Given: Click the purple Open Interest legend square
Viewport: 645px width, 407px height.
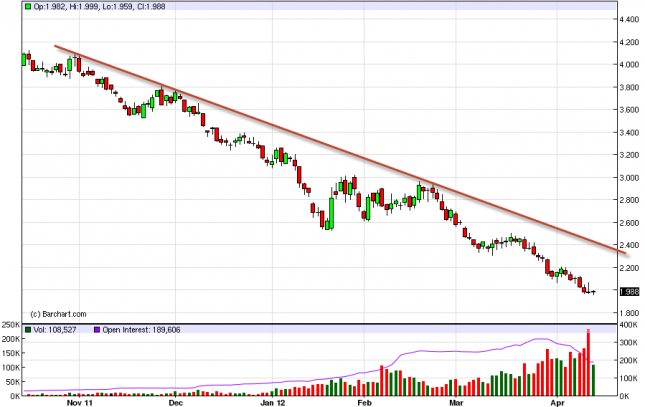Looking at the screenshot, I should (97, 330).
